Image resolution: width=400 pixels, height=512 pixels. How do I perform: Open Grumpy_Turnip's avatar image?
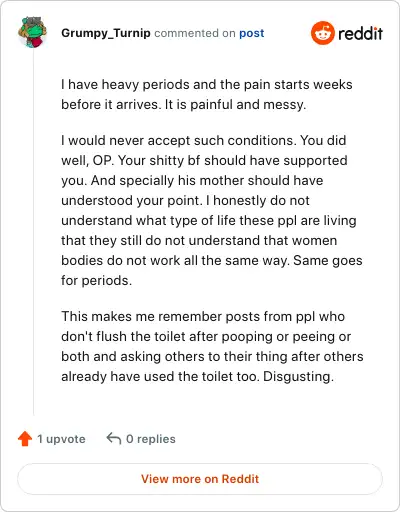pyautogui.click(x=32, y=32)
